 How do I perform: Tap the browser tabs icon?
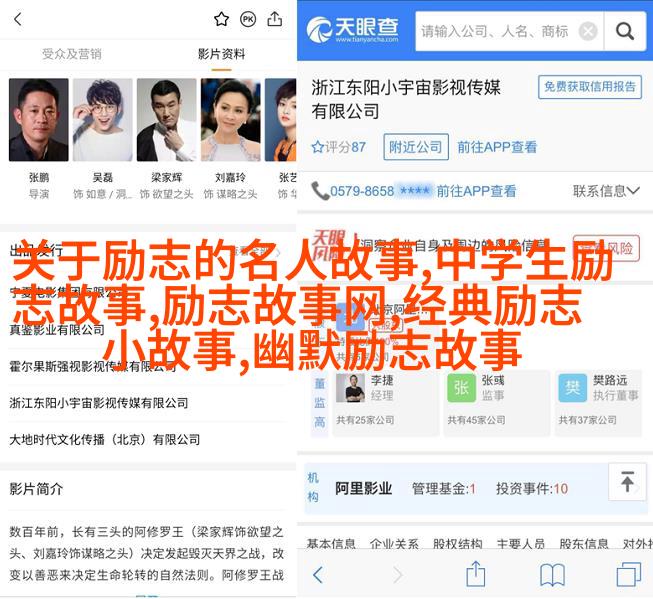(x=628, y=574)
